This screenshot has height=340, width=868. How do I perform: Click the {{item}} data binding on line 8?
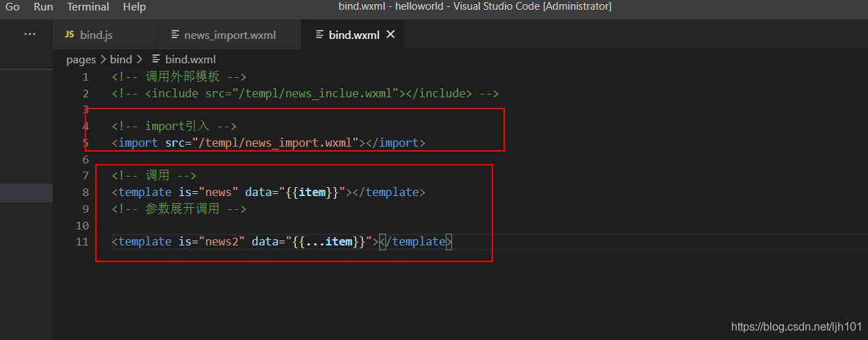pos(312,193)
